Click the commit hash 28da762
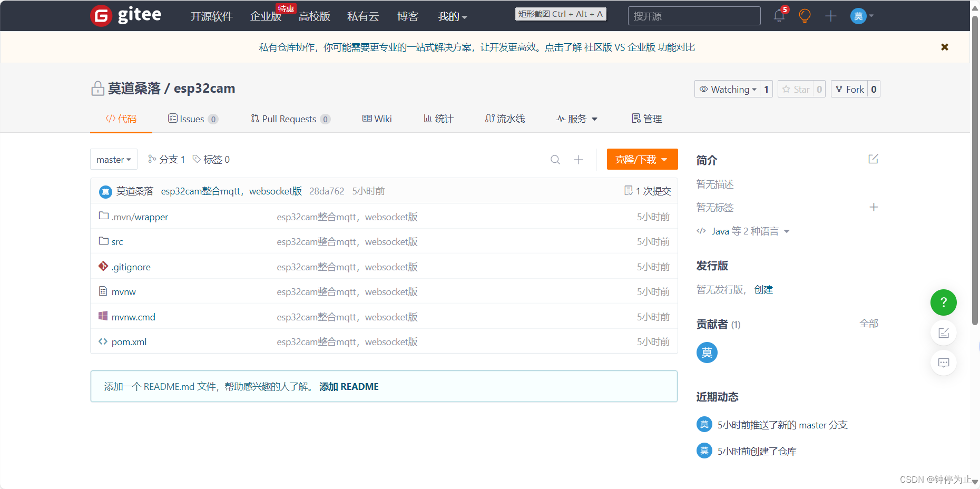 [327, 191]
